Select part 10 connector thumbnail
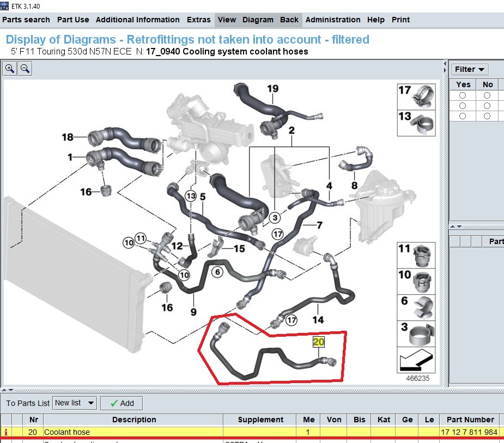Screen dimensions: 504x443 pyautogui.click(x=416, y=282)
